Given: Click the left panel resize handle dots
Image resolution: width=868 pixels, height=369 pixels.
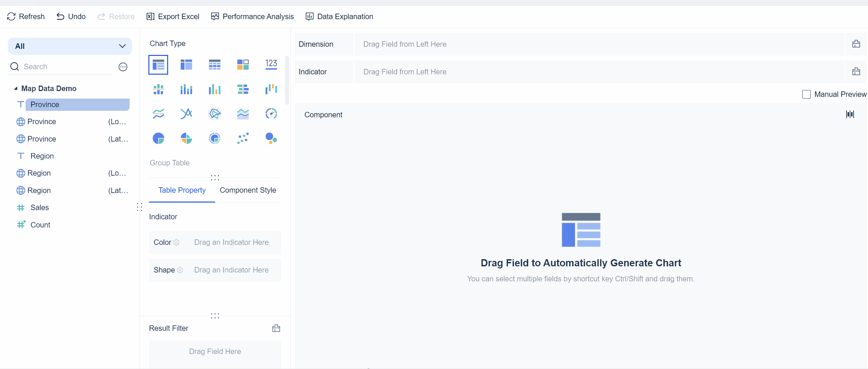Looking at the screenshot, I should (x=139, y=207).
